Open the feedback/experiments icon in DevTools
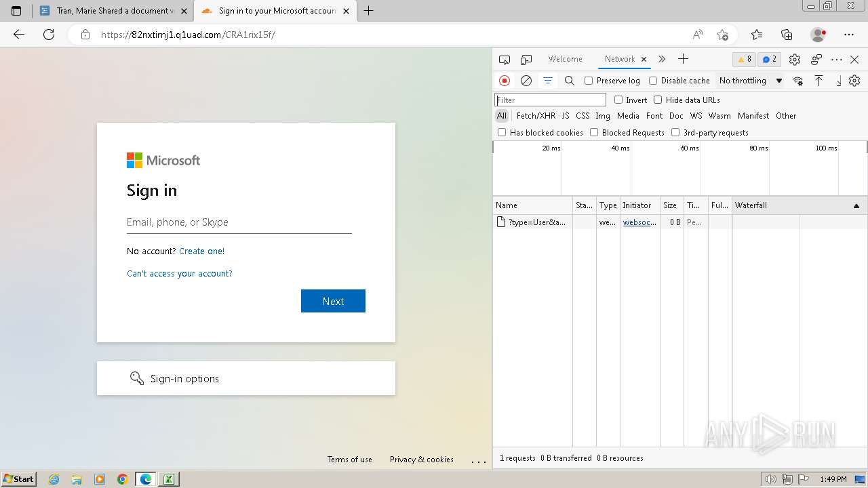The height and width of the screenshot is (488, 868). click(816, 60)
